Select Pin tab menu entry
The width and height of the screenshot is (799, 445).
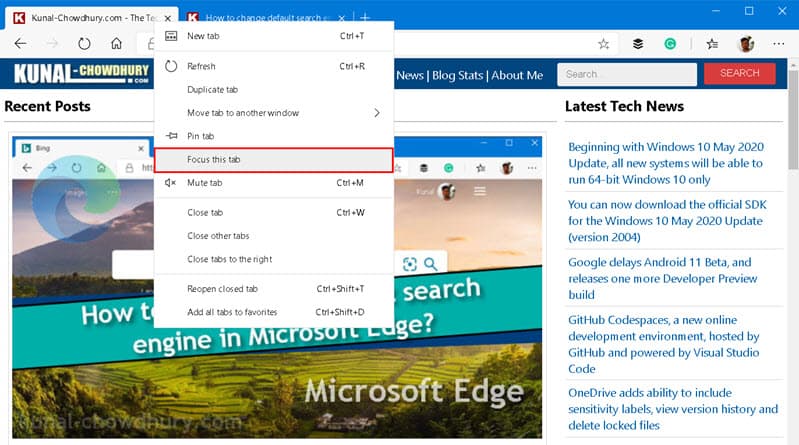coord(274,136)
